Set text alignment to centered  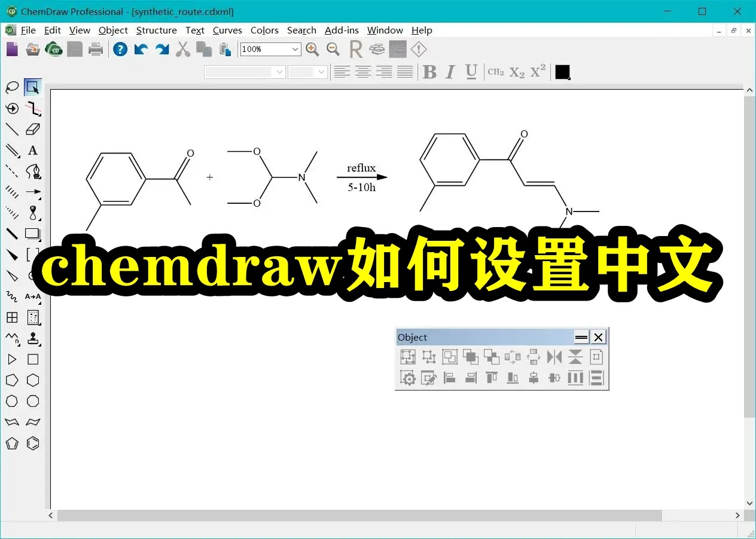click(363, 72)
